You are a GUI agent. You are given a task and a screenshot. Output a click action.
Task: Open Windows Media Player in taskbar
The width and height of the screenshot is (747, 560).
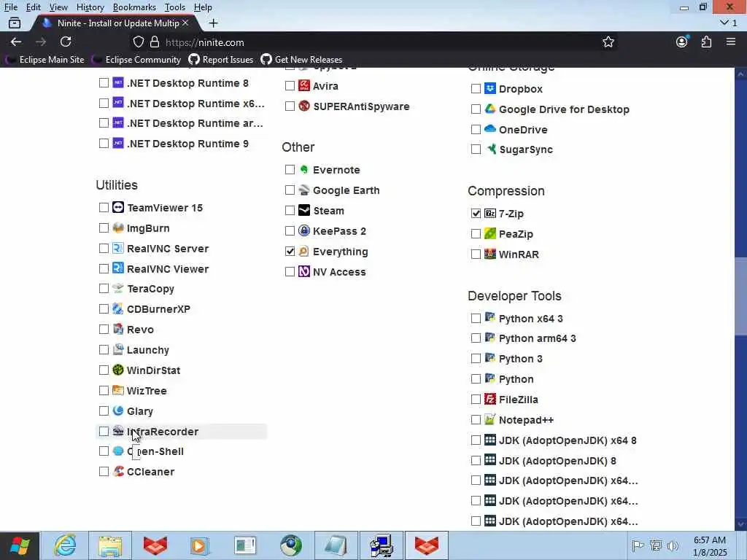[x=200, y=545]
